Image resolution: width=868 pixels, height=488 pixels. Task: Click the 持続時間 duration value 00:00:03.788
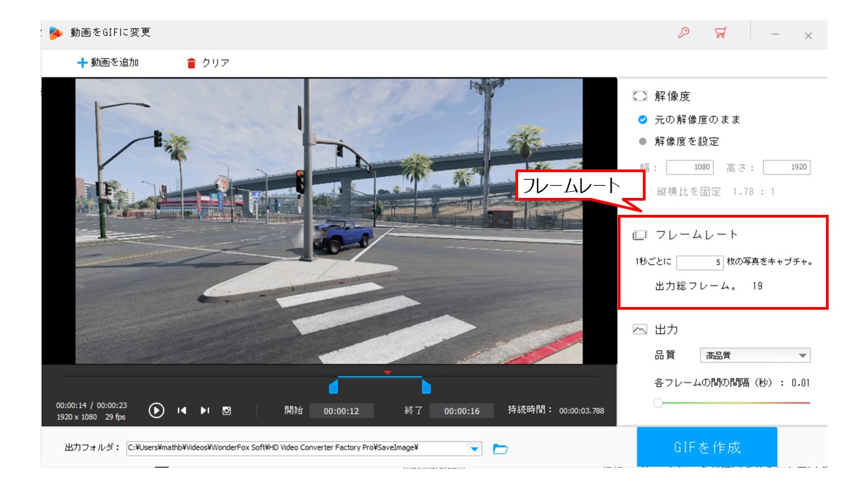point(582,411)
